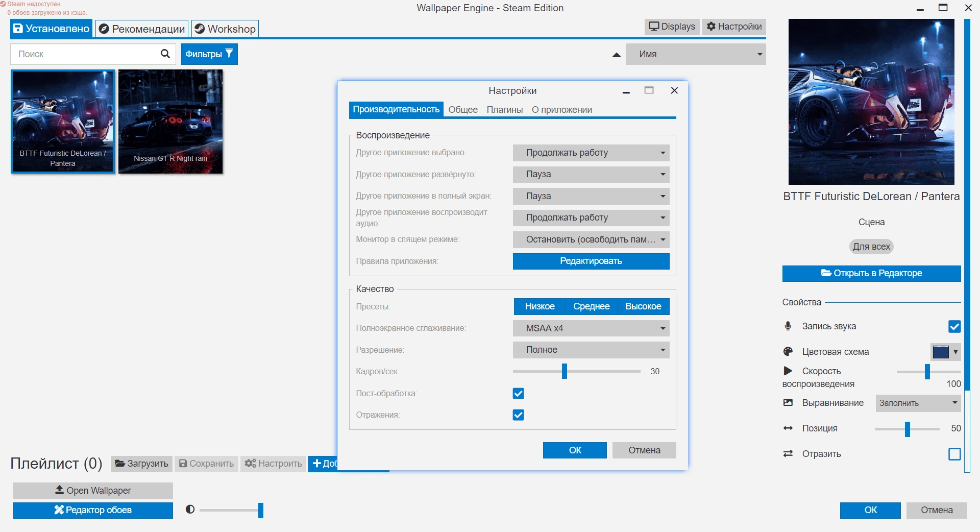980x532 pixels.
Task: Select Низкое quality preset
Action: [540, 306]
